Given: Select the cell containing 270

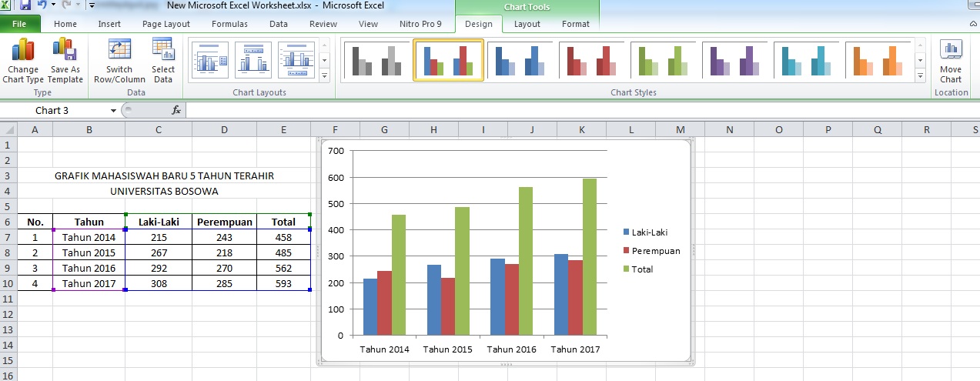Looking at the screenshot, I should click(225, 268).
